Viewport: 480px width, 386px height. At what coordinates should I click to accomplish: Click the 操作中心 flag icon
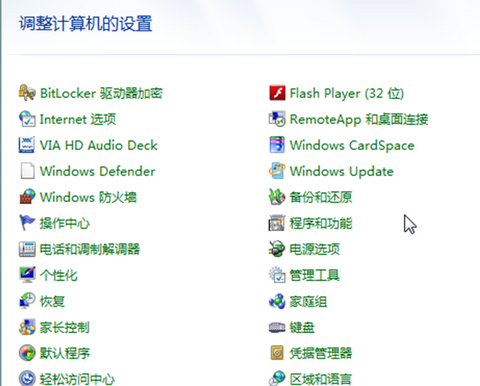(x=27, y=223)
